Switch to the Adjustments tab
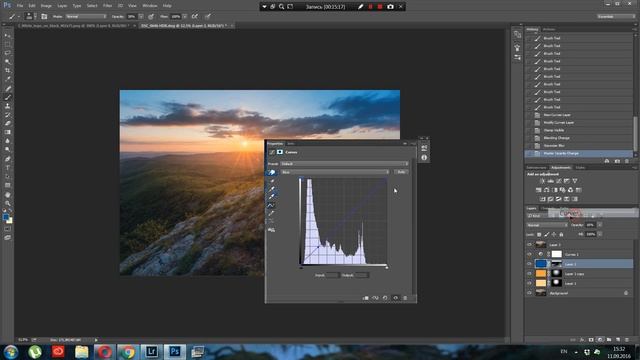Viewport: 640px width, 360px height. [x=560, y=168]
